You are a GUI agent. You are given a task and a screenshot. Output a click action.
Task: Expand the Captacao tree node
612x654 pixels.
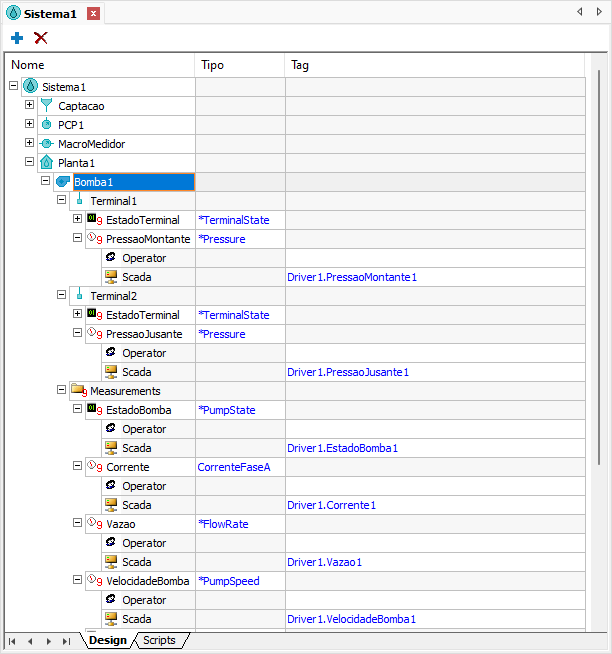pos(29,105)
